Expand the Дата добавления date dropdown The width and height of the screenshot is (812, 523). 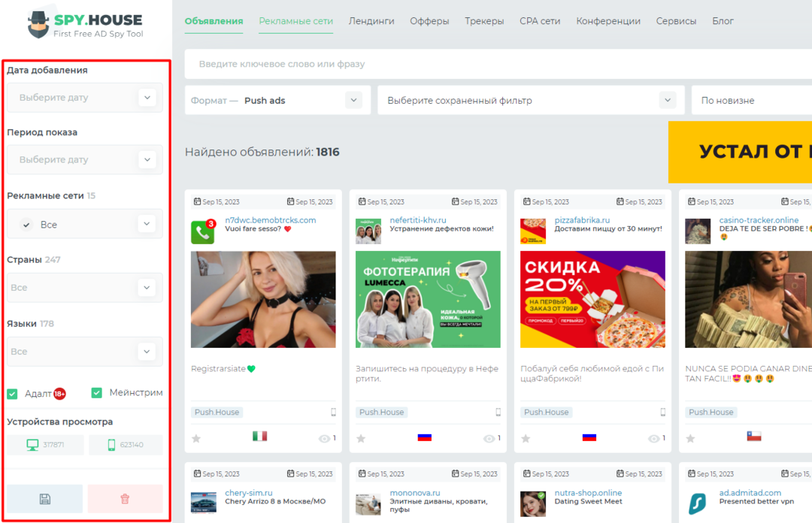click(x=147, y=98)
